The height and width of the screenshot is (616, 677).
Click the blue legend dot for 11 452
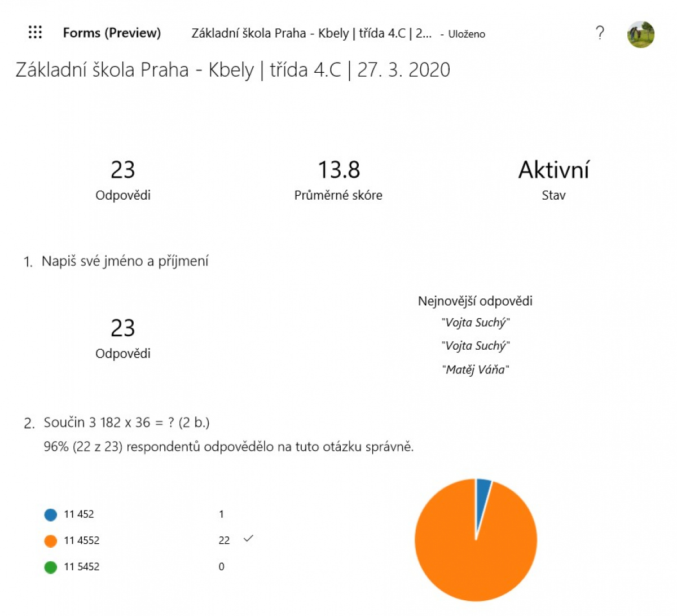pos(51,514)
